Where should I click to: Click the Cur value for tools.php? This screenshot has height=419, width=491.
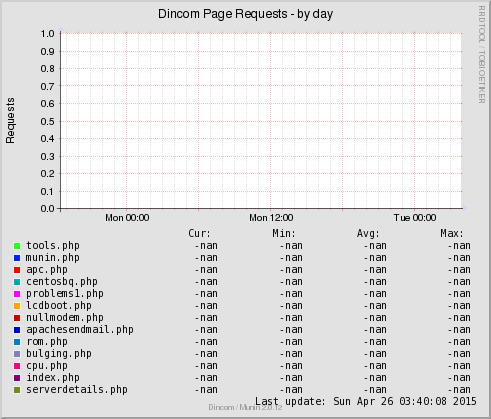coord(206,246)
